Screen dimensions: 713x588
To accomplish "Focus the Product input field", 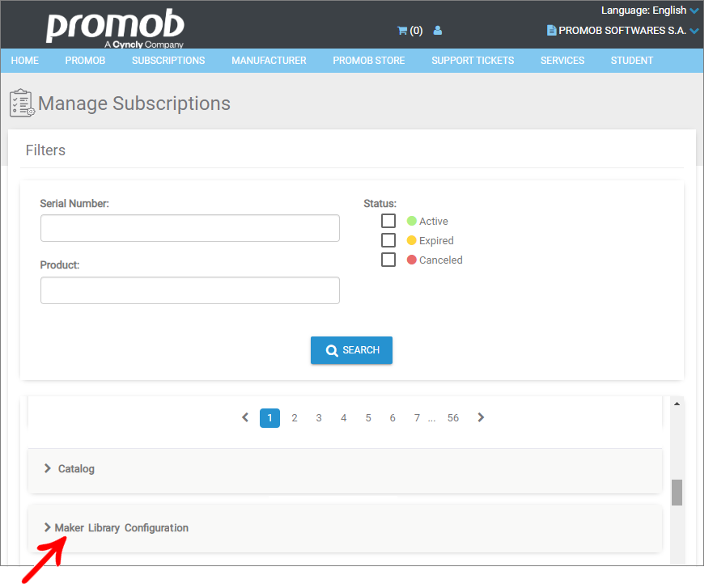I will click(190, 290).
